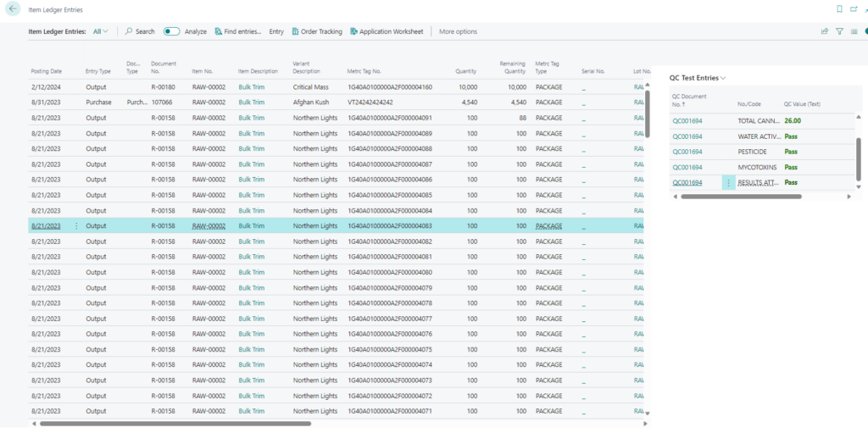868x433 pixels.
Task: Click QC panel scroll down arrow
Action: [x=859, y=186]
